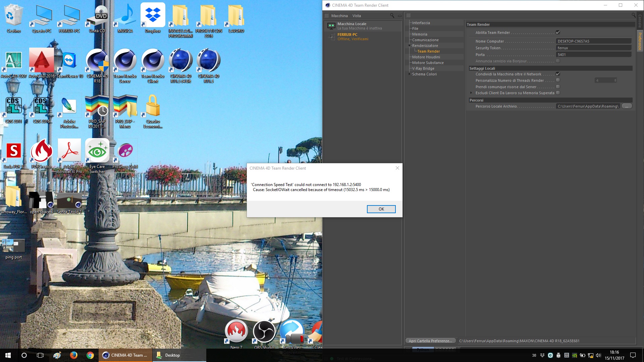Click the preferences panel search magnifier icon
Viewport: 644px width, 362px height.
633,15
